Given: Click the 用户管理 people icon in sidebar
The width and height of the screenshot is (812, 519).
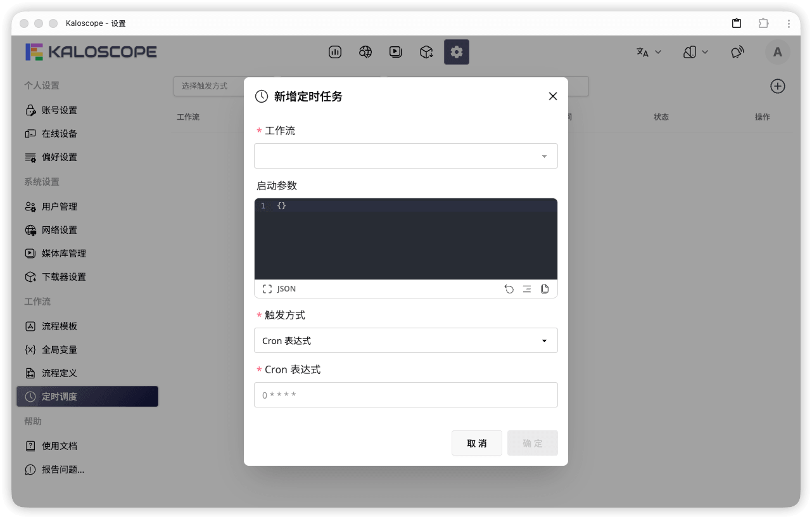Looking at the screenshot, I should pyautogui.click(x=30, y=207).
